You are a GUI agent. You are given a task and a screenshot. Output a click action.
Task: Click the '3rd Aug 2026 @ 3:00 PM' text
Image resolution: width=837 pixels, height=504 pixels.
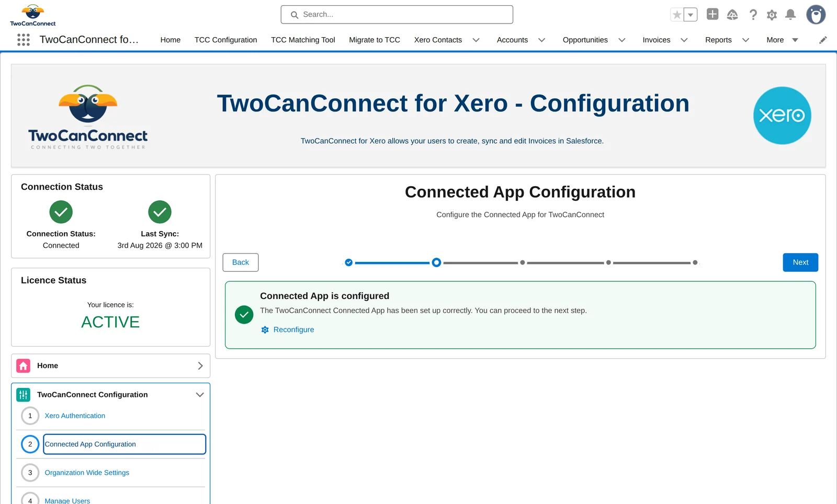coord(160,245)
